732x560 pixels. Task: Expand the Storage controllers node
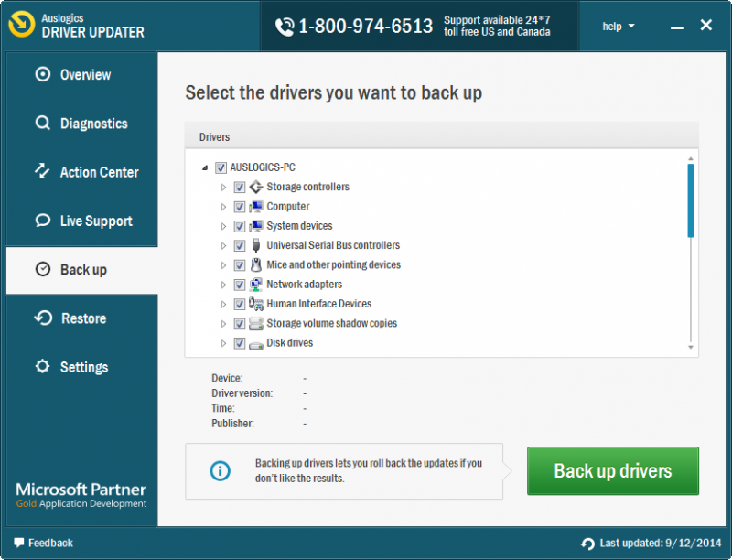click(x=223, y=188)
